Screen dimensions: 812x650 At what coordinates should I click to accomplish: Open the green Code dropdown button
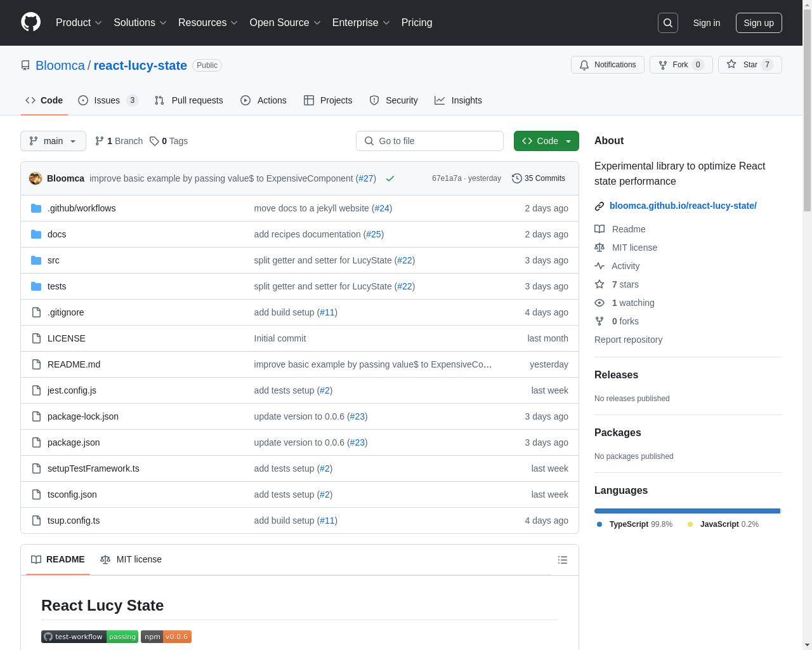tap(546, 141)
